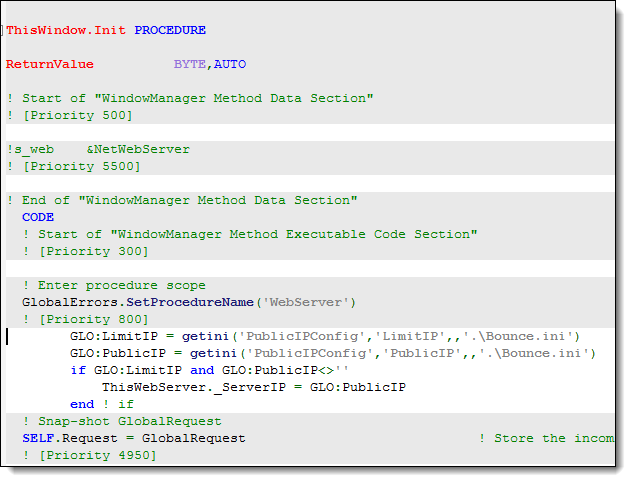Click the blank embed line under Priority 500

(x=310, y=132)
